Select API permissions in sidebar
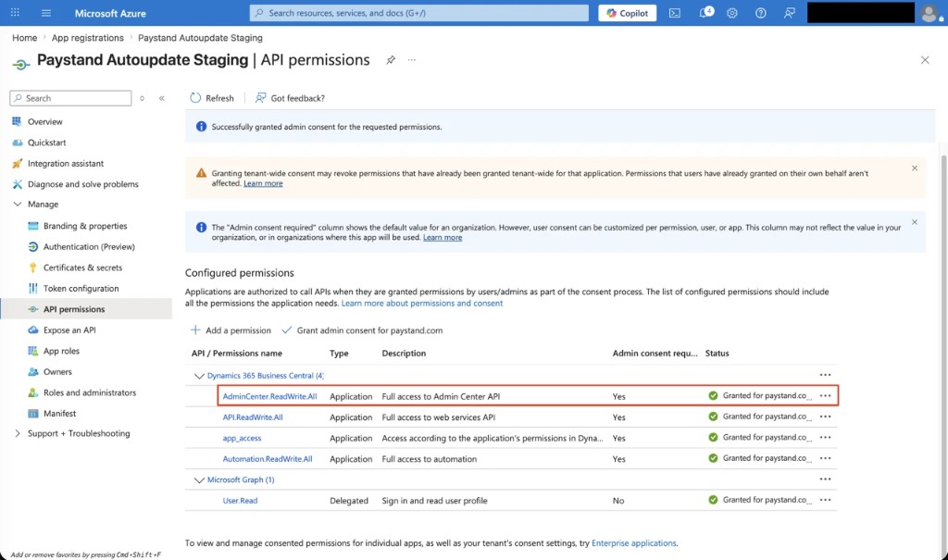Image resolution: width=948 pixels, height=560 pixels. pos(86,309)
